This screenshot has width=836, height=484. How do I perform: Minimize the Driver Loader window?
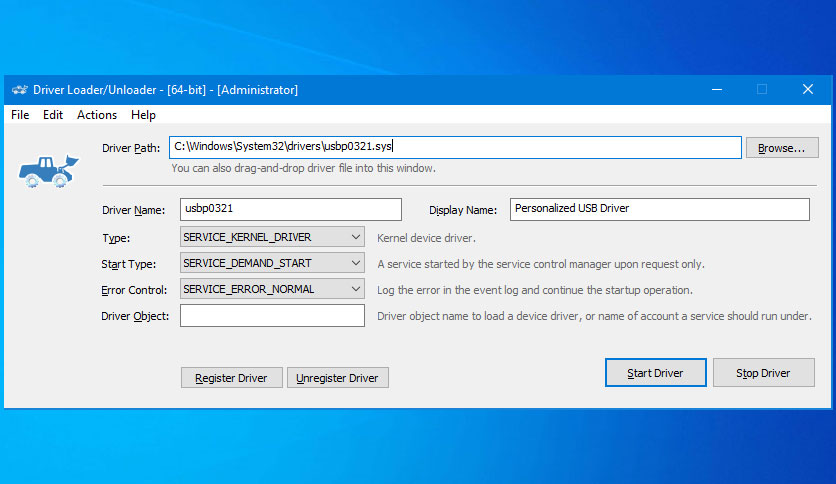[717, 90]
